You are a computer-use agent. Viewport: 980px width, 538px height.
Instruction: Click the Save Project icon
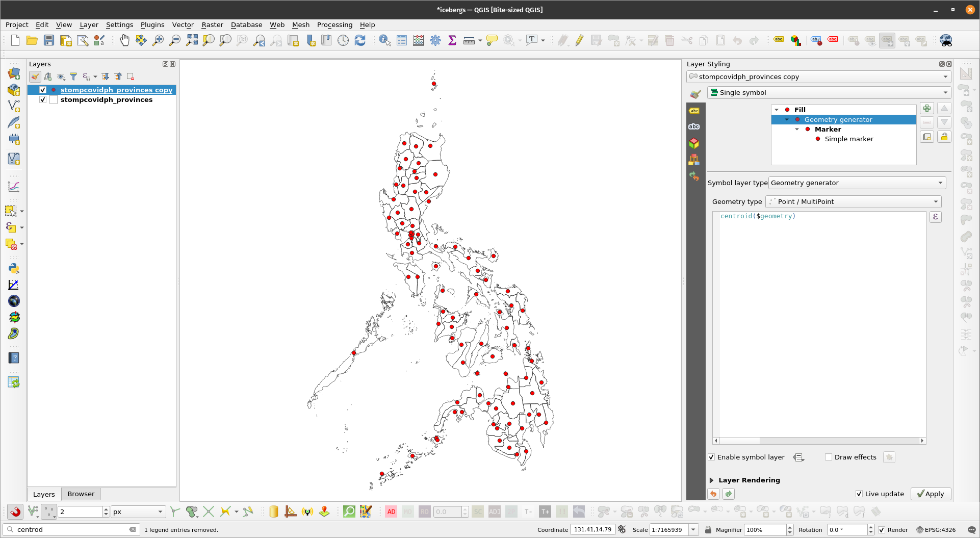coord(49,40)
